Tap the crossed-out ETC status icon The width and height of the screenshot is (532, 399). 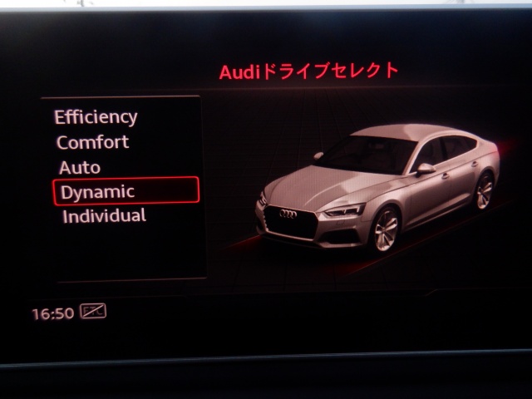(93, 312)
